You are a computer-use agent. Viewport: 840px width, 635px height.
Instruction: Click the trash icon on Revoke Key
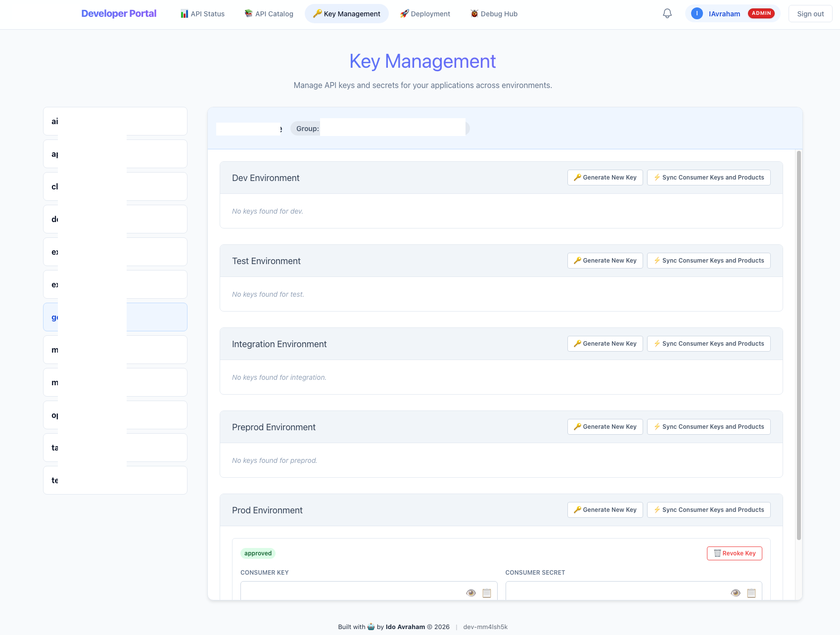coord(717,553)
